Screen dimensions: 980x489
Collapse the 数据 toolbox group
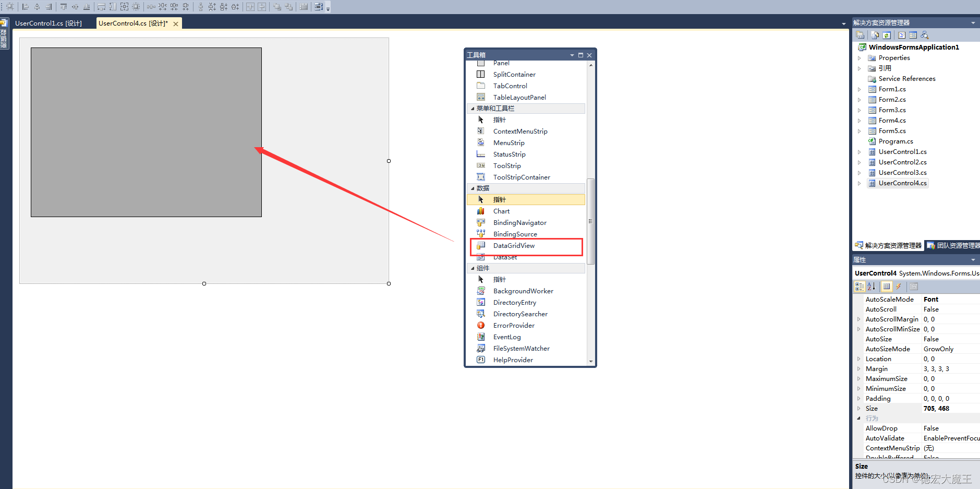click(x=473, y=188)
